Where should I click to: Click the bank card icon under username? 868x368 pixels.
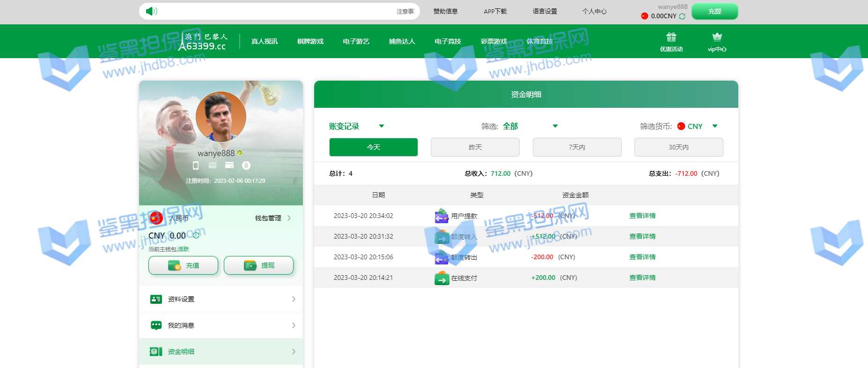(229, 165)
